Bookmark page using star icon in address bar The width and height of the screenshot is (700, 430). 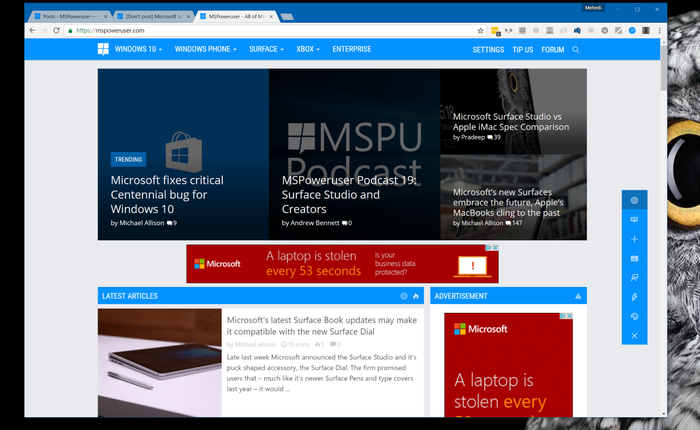[x=481, y=31]
